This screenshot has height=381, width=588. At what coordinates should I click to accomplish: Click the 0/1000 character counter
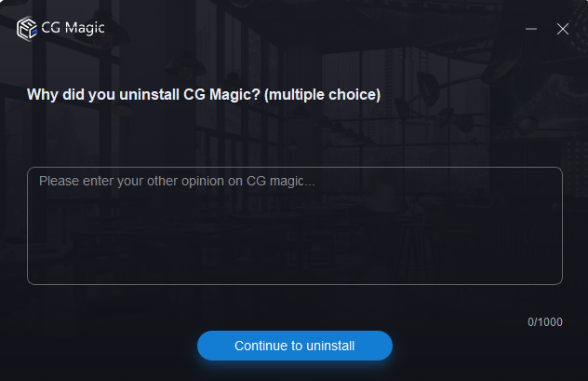tap(545, 322)
